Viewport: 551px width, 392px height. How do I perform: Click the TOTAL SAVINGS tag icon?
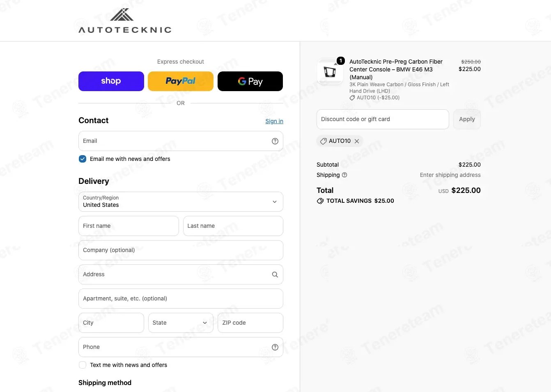pos(320,201)
